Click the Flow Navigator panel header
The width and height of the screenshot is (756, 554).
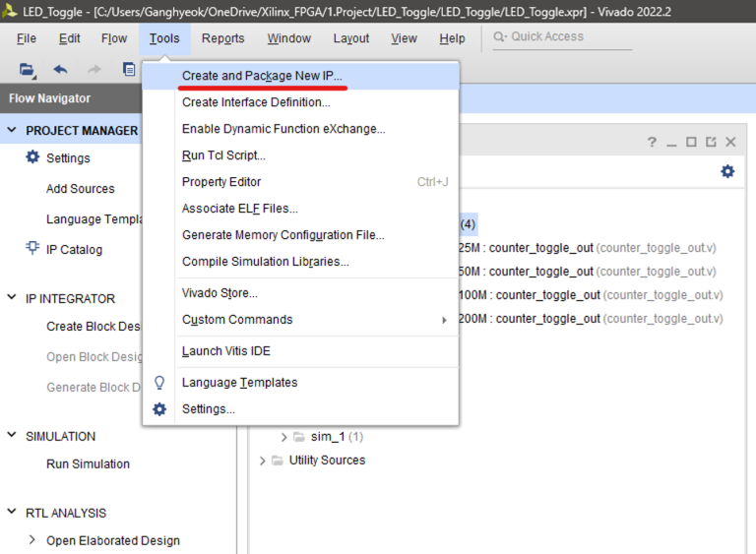[71, 98]
